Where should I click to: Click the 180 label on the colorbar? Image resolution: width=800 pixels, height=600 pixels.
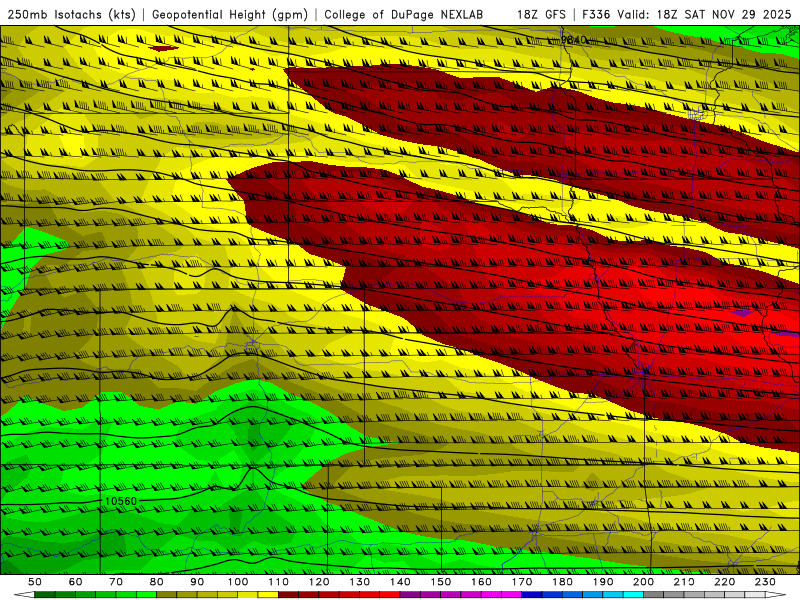(563, 582)
